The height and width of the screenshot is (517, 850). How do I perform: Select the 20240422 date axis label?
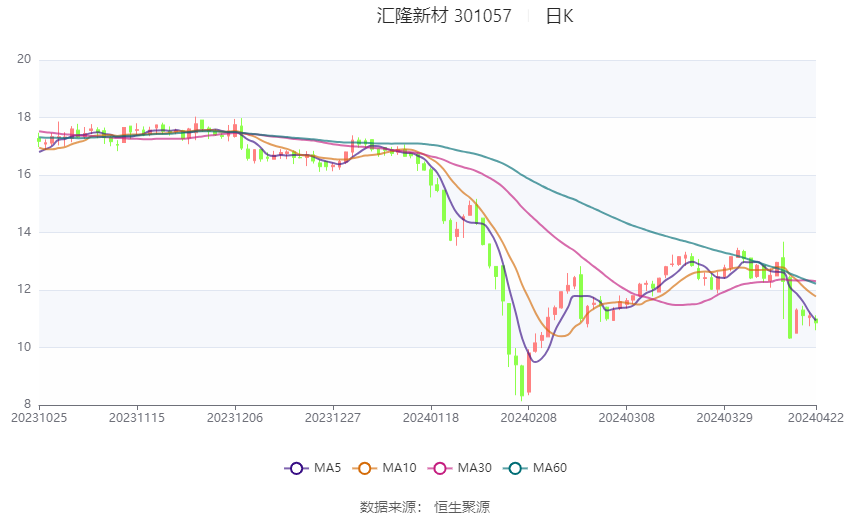pyautogui.click(x=816, y=418)
